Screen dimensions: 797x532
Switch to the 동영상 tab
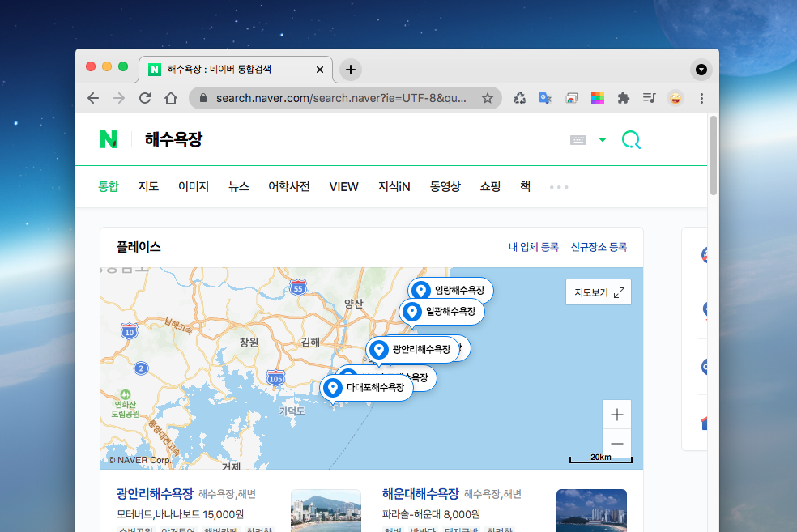445,186
